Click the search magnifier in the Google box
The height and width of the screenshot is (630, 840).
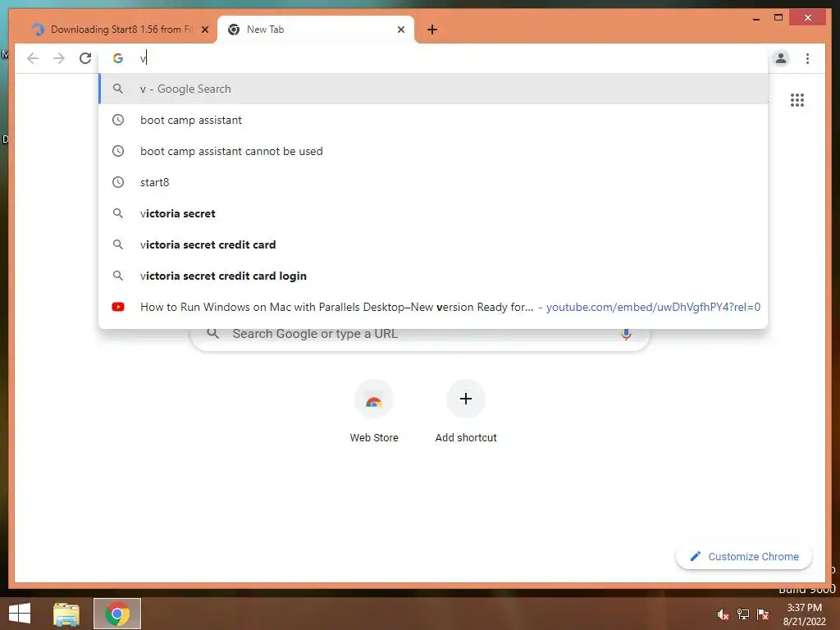click(x=212, y=334)
